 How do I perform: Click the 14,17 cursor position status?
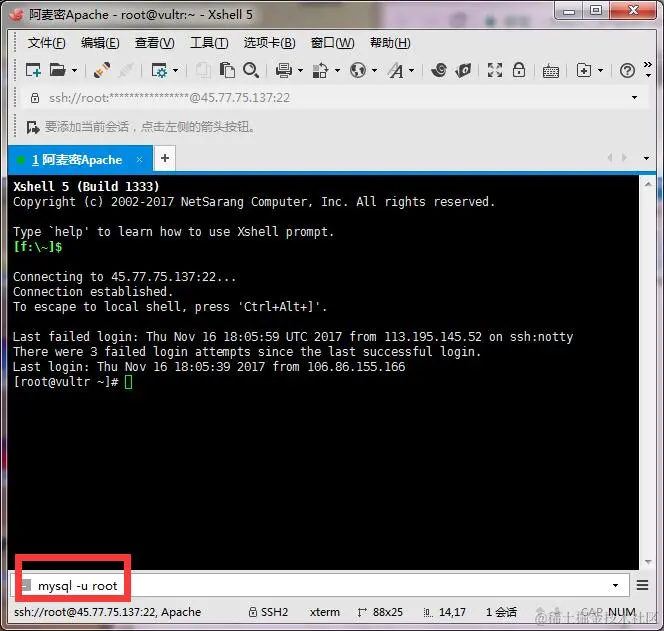[444, 612]
